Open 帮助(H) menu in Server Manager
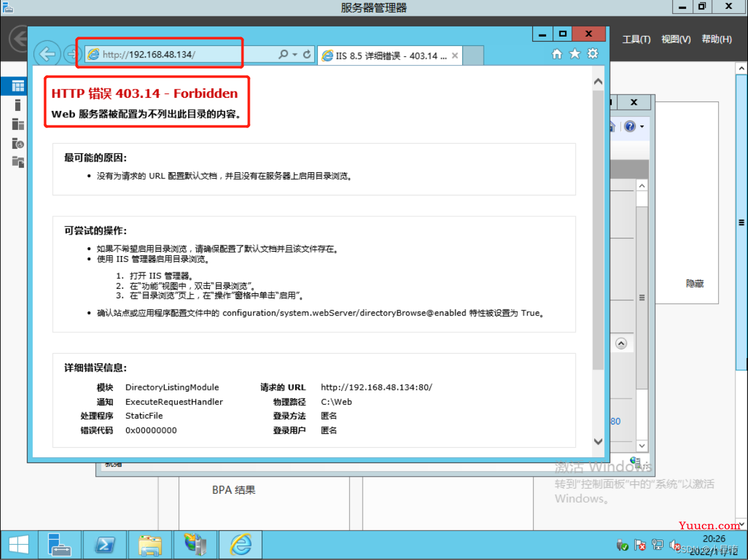The height and width of the screenshot is (560, 748). click(x=716, y=39)
